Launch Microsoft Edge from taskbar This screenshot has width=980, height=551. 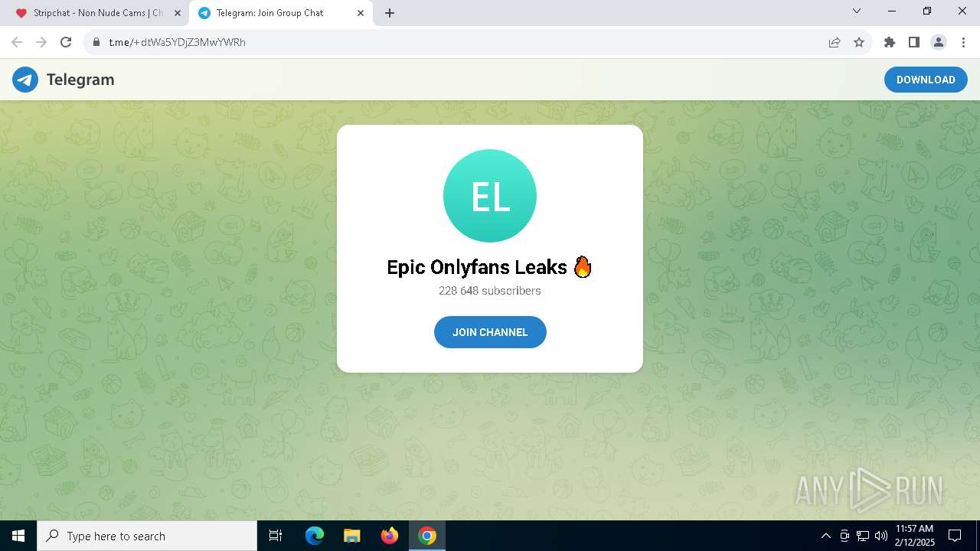315,536
